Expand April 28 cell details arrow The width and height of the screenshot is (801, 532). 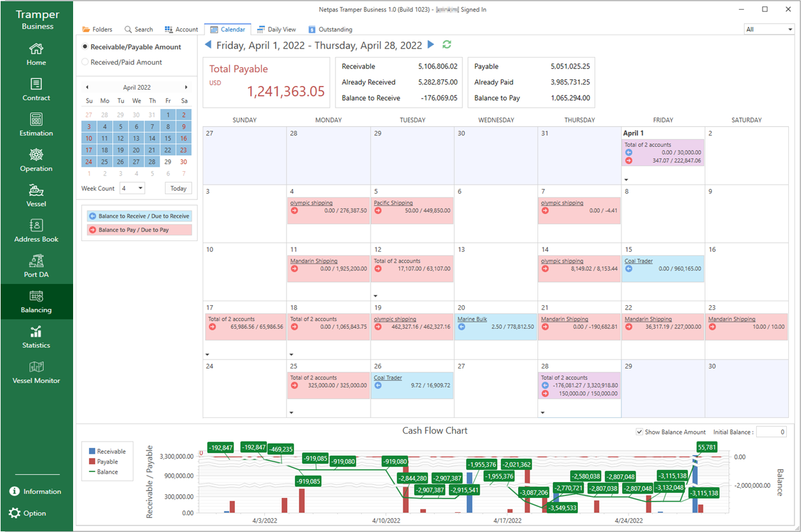[543, 413]
